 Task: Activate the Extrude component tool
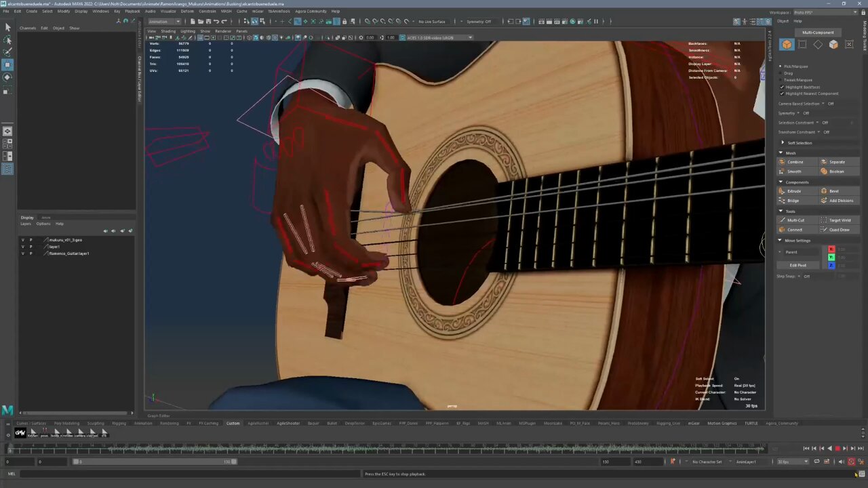797,191
